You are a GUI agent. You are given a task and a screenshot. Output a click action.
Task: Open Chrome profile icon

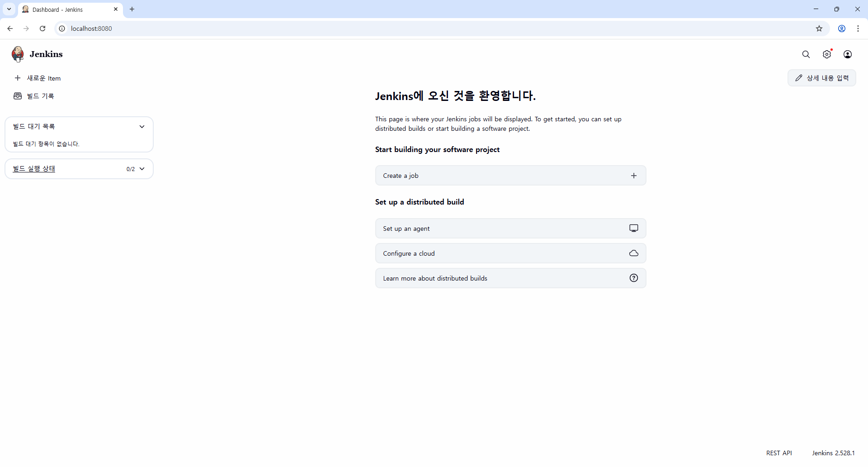pos(842,29)
